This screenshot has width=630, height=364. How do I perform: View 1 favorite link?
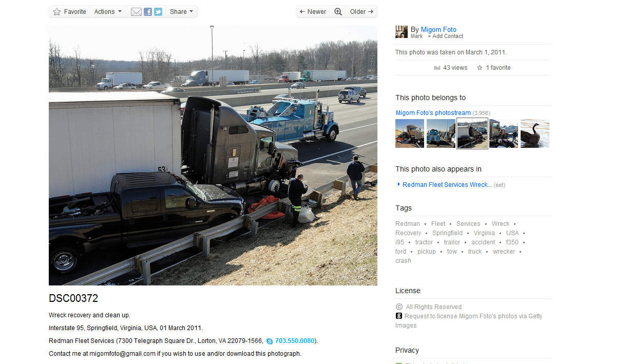pyautogui.click(x=498, y=68)
